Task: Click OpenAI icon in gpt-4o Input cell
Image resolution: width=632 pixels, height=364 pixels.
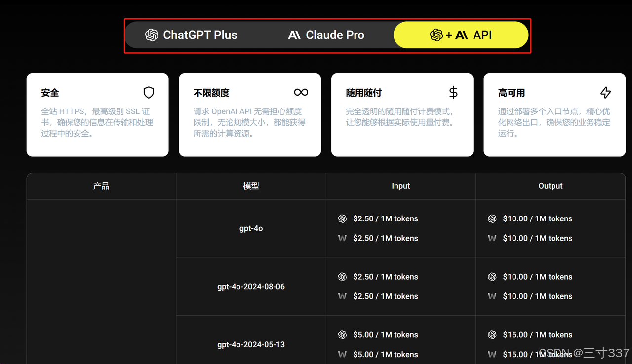Action: [x=342, y=218]
